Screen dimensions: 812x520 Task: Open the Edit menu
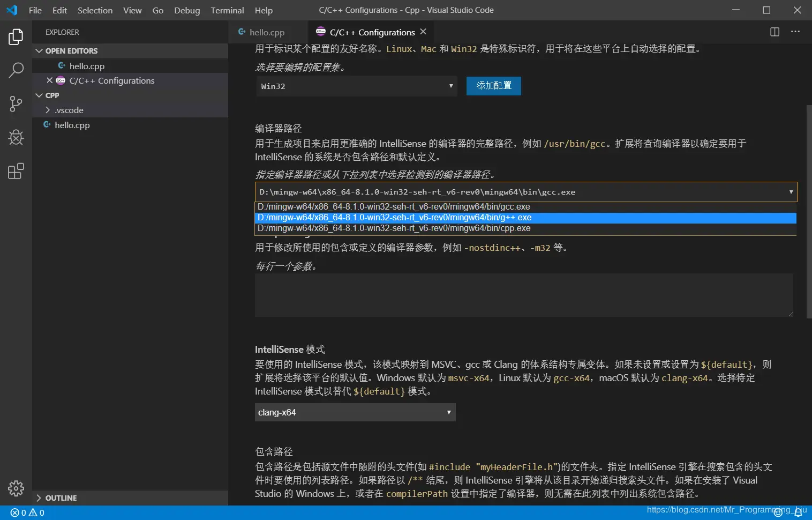tap(59, 10)
